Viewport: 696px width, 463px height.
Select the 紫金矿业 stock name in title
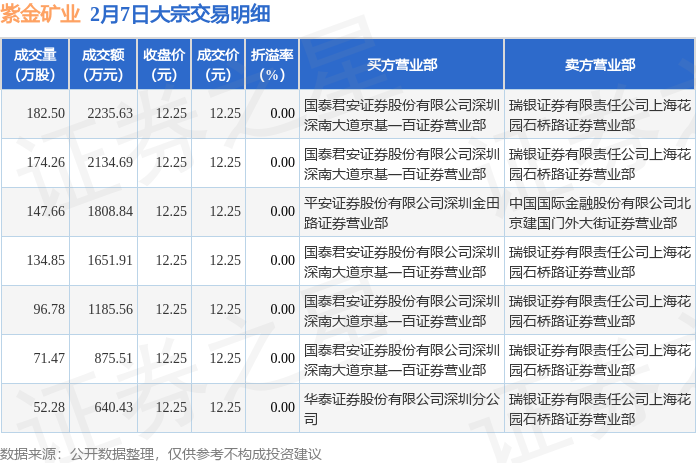[x=40, y=14]
